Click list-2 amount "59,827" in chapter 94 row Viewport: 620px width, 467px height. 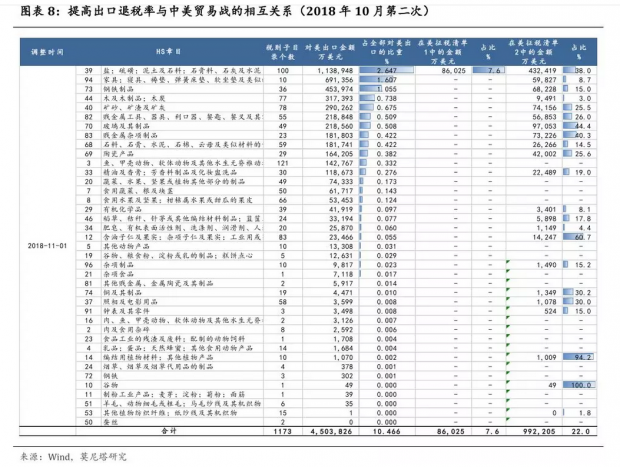tap(544, 80)
